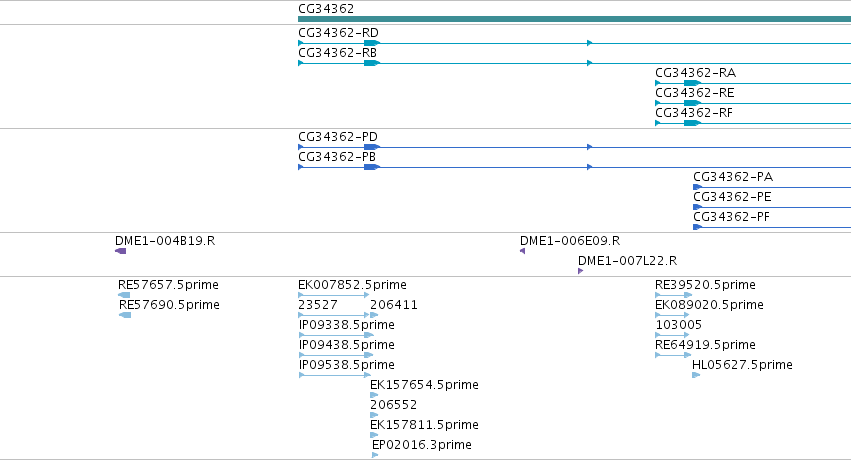The image size is (851, 460).
Task: Select EST RE39520.5prime label
Action: pos(705,285)
